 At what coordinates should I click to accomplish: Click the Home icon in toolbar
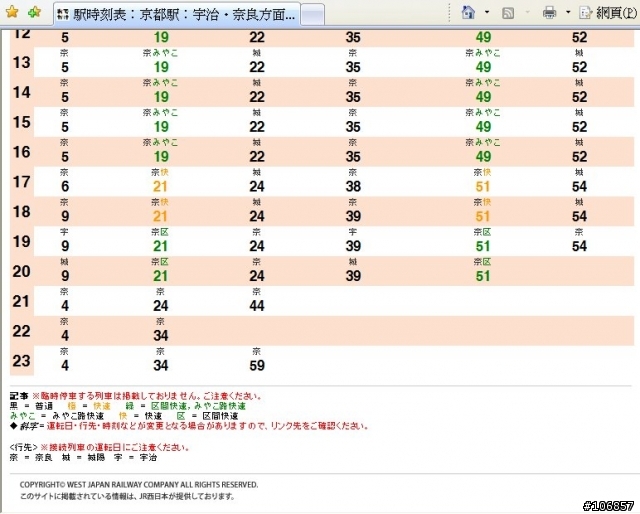click(468, 13)
